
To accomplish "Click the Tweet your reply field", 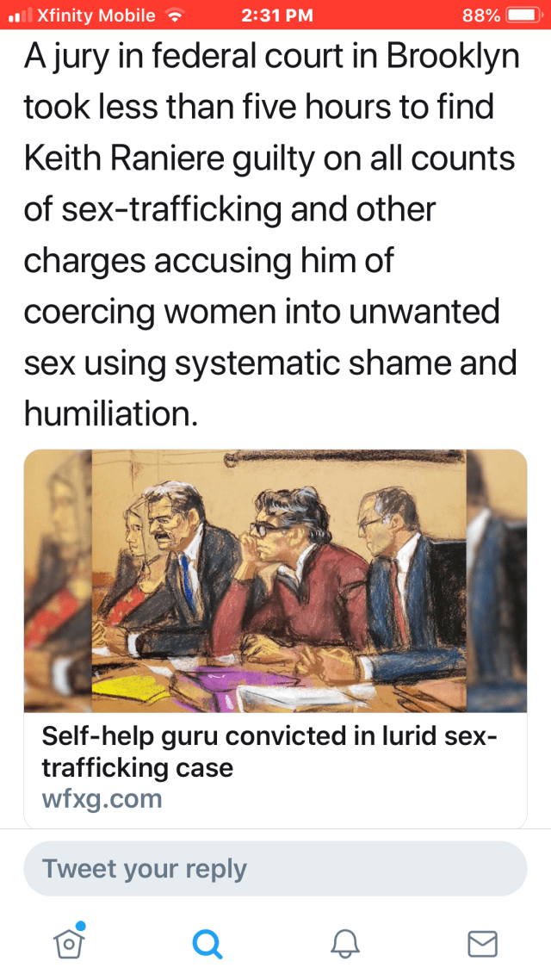I will pos(275,868).
